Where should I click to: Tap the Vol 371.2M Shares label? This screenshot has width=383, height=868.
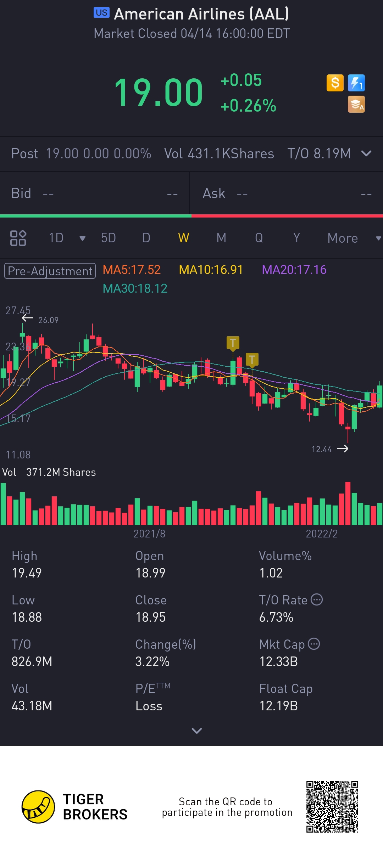[x=49, y=472]
